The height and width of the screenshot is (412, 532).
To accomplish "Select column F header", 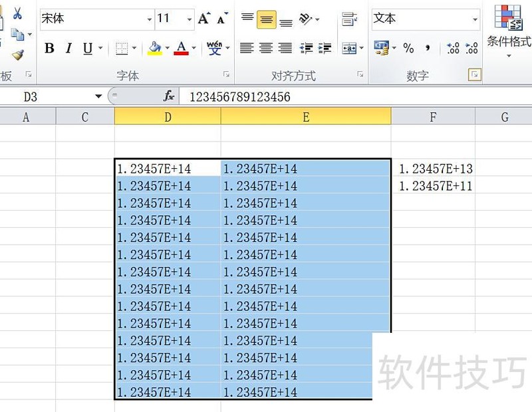I will pyautogui.click(x=433, y=117).
